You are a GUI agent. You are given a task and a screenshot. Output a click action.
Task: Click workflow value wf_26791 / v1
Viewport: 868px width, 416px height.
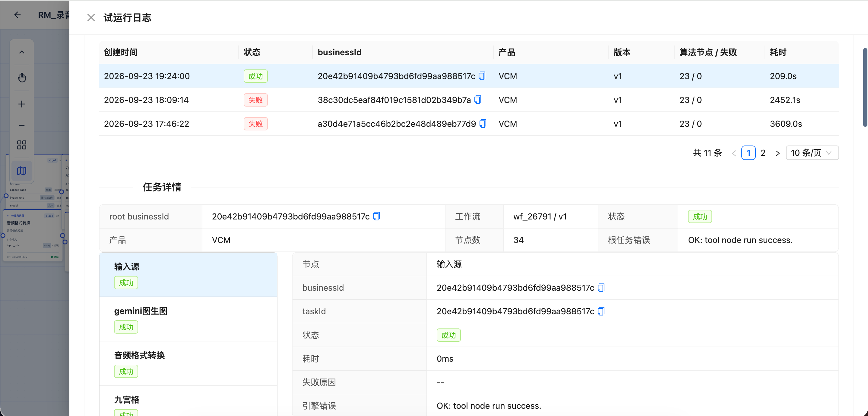[540, 216]
